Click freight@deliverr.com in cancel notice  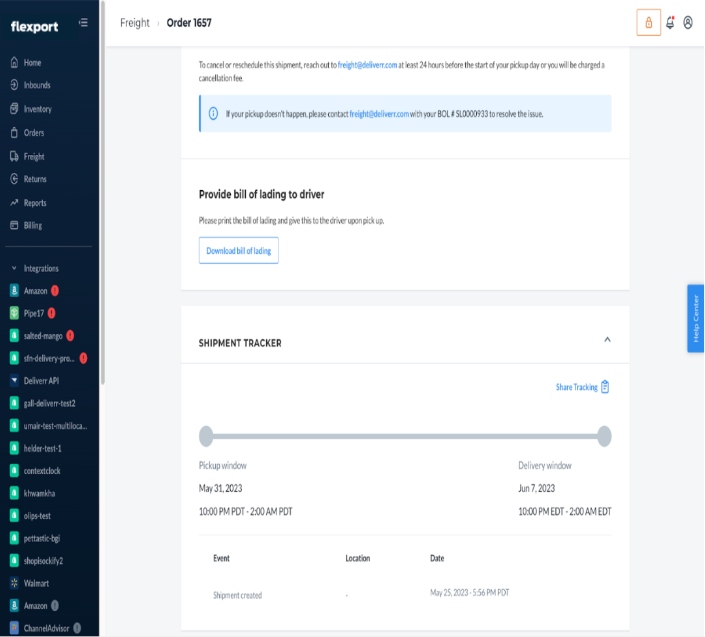click(367, 65)
